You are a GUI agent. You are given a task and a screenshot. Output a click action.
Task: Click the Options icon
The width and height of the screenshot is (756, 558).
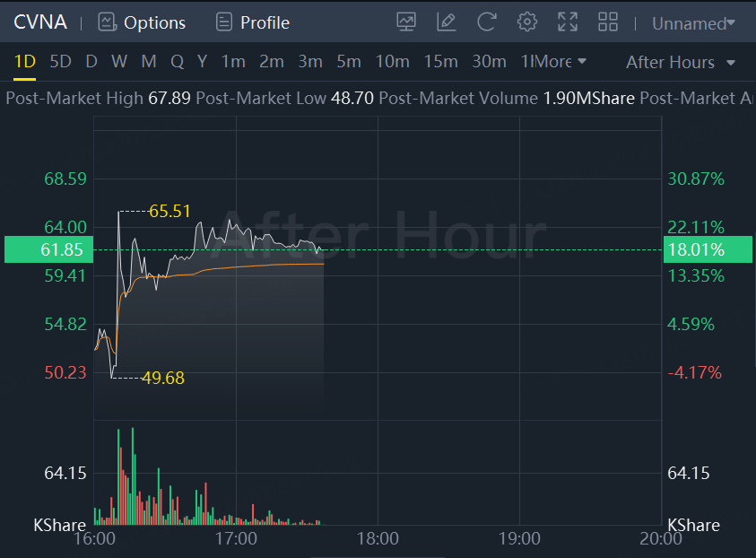[x=108, y=22]
